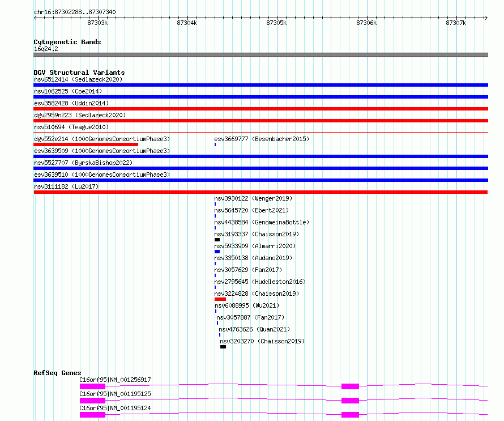Click the right arrow end of ruler
504x421 pixels.
486,18
